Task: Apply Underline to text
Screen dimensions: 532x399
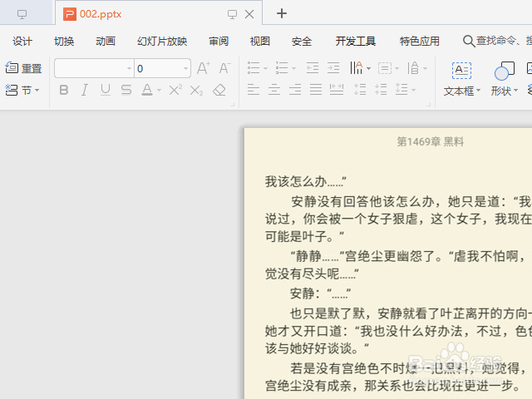Action: pos(106,90)
